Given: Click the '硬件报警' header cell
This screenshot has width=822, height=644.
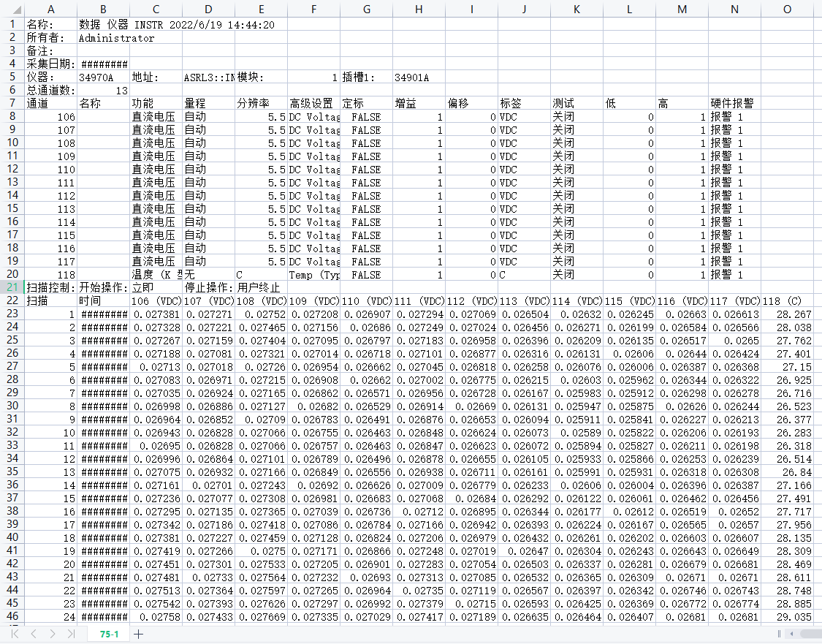Looking at the screenshot, I should click(734, 103).
